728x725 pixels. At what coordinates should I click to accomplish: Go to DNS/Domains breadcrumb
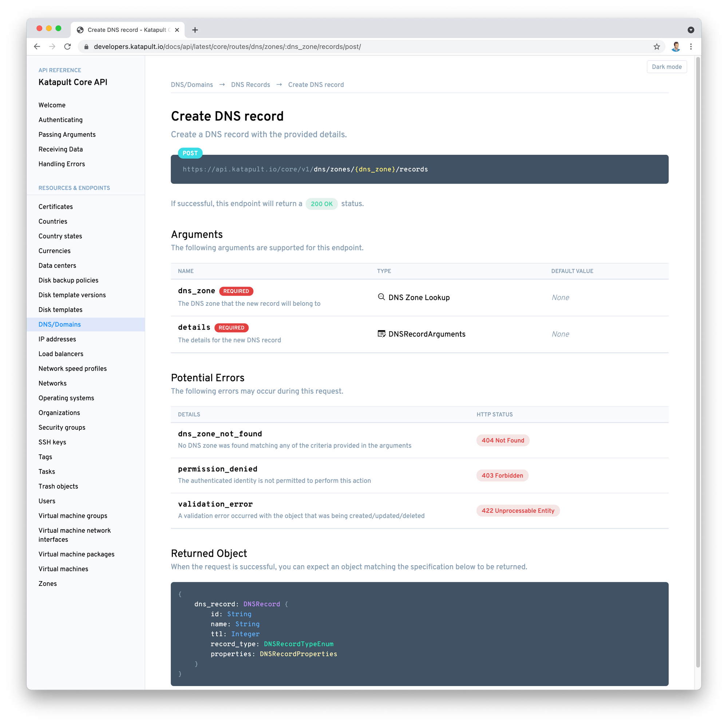pyautogui.click(x=192, y=85)
